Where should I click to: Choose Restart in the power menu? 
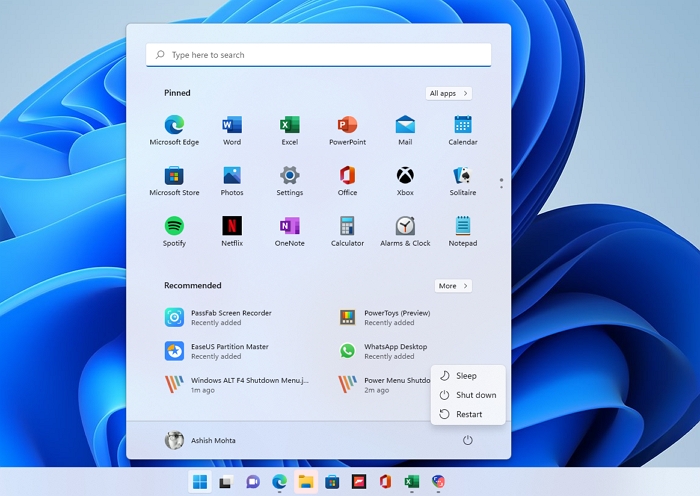coord(468,414)
